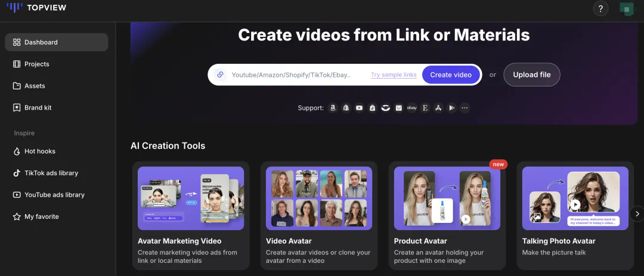This screenshot has width=644, height=276.
Task: Open TikTok ads library
Action: coord(51,173)
